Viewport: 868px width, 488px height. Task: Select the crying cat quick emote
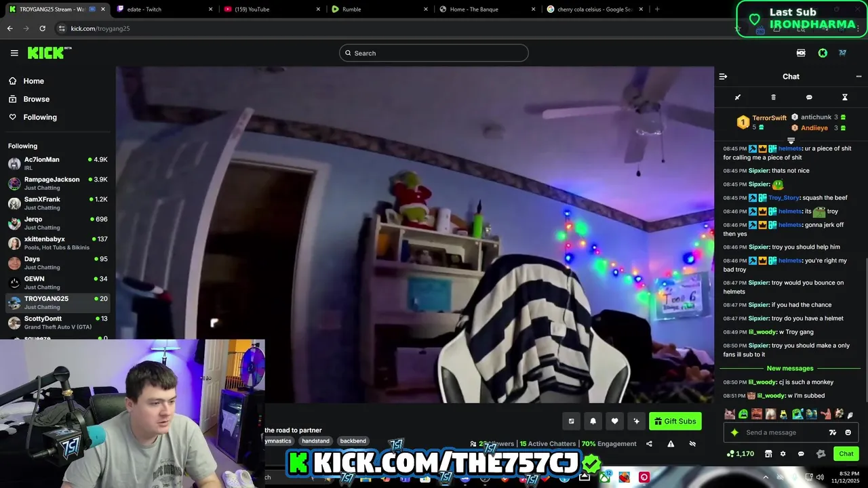730,413
